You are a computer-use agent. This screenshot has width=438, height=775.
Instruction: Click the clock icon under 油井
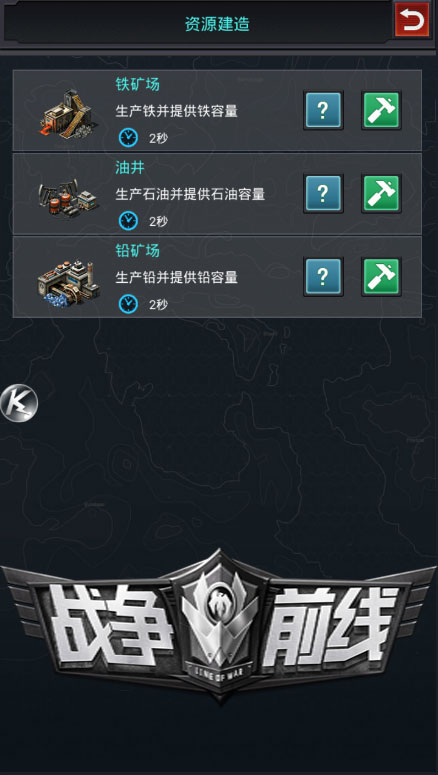[x=128, y=221]
